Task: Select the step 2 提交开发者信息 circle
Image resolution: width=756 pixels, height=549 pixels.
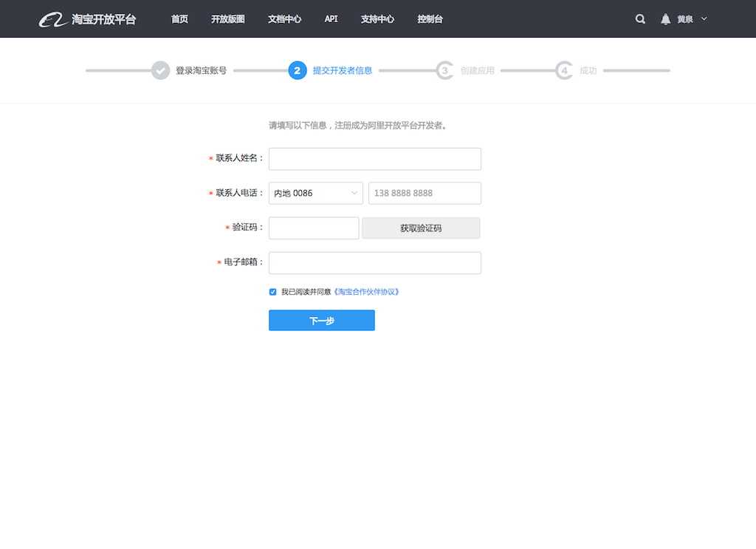Action: tap(297, 70)
